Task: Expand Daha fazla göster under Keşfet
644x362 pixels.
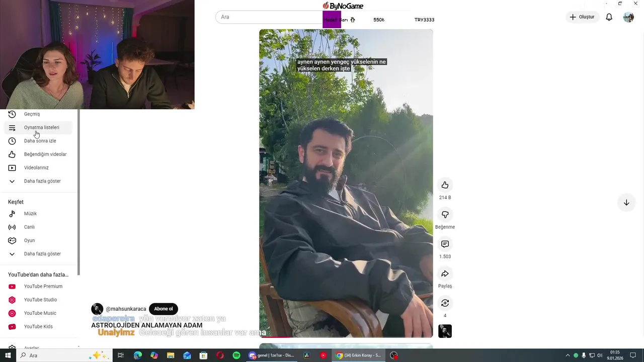Action: tap(38, 254)
